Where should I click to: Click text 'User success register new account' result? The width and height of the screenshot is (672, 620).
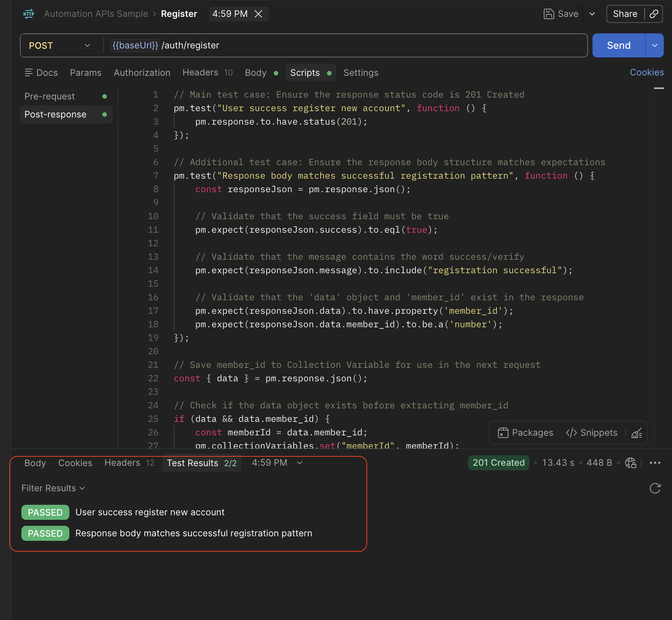[150, 512]
